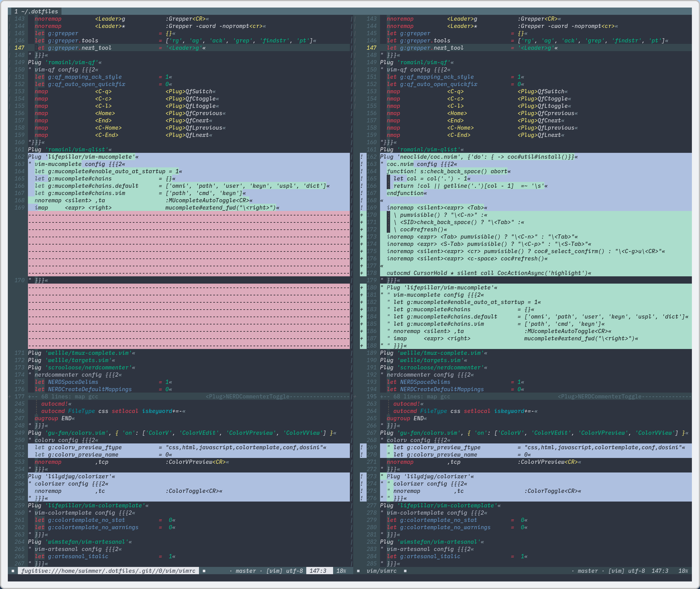This screenshot has width=700, height=589.
Task: Click the 18% scroll percentage on right statusline
Action: (683, 571)
